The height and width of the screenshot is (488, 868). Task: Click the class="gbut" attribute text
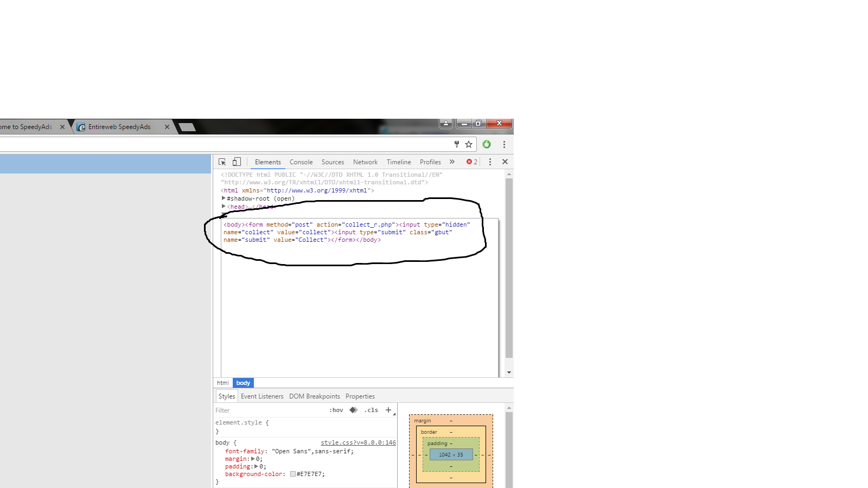(x=431, y=232)
